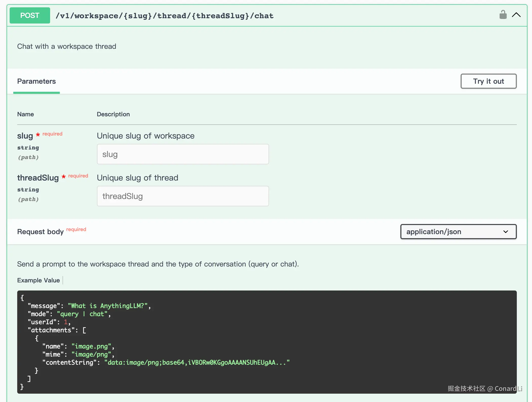Click the green POST method badge
Screen dimensions: 532x402
pos(30,15)
